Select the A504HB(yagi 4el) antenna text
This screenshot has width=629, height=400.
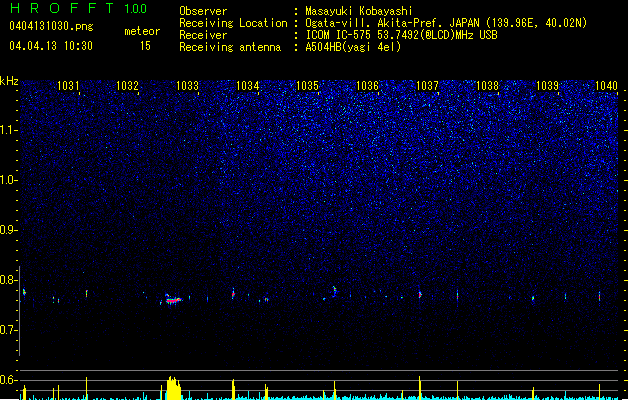(x=353, y=47)
